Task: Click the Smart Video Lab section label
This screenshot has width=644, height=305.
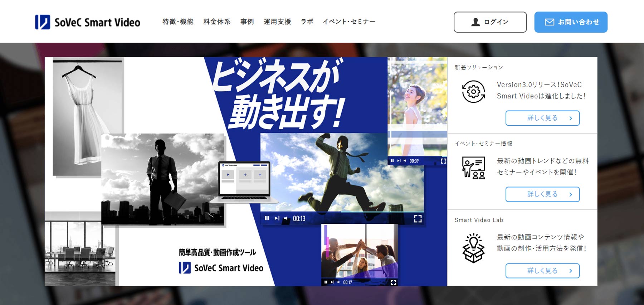Action: (479, 220)
